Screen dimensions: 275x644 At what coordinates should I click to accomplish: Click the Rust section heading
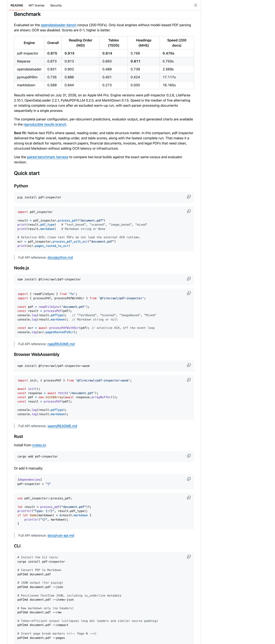coord(19,437)
